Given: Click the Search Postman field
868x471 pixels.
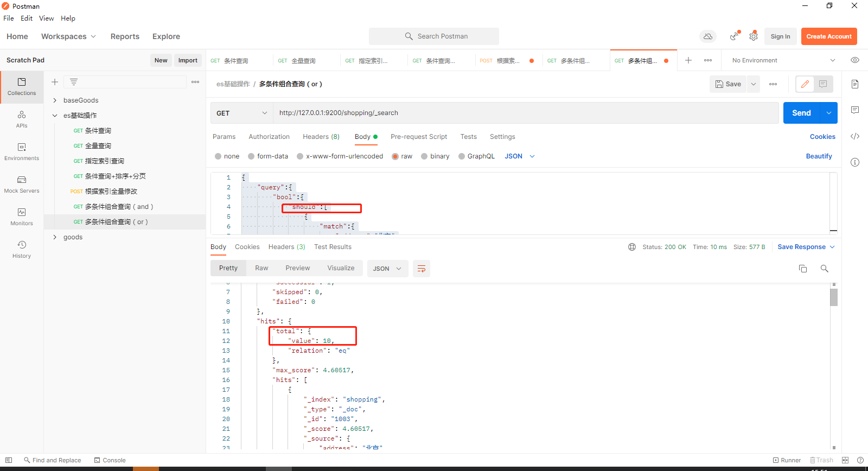Looking at the screenshot, I should [x=434, y=36].
